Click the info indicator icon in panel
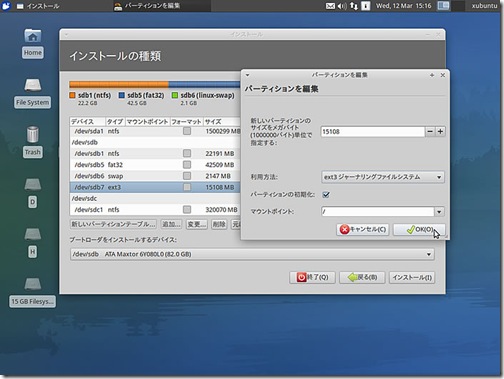 [366, 6]
